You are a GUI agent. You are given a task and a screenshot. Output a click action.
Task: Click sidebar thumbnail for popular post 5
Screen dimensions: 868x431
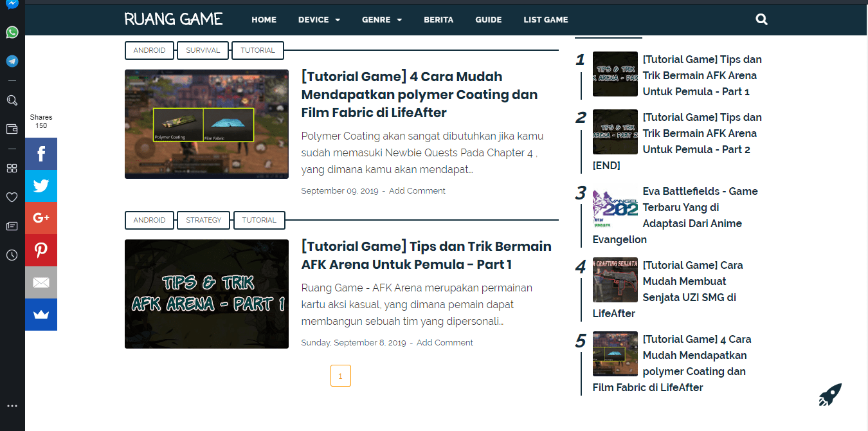tap(615, 354)
